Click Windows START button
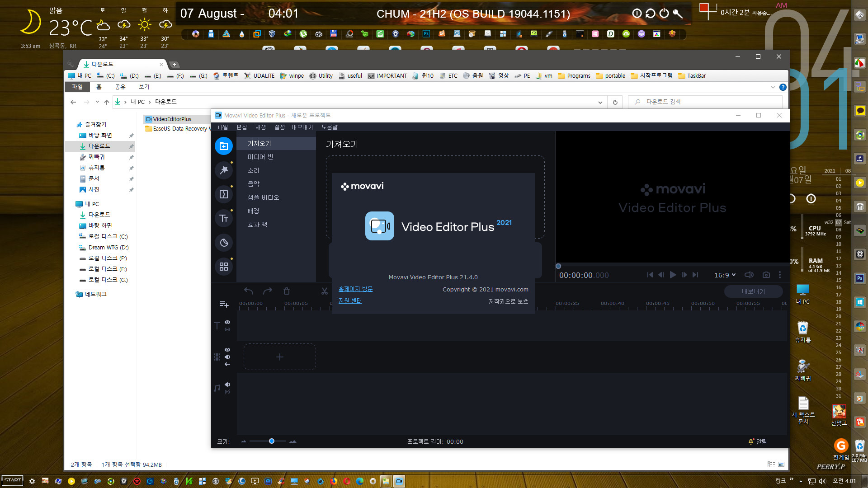 coord(13,481)
